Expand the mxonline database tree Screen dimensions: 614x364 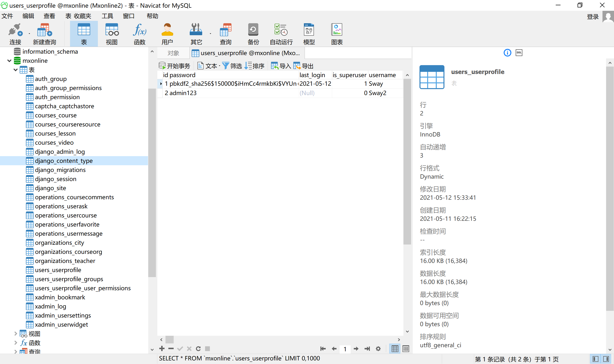point(10,61)
